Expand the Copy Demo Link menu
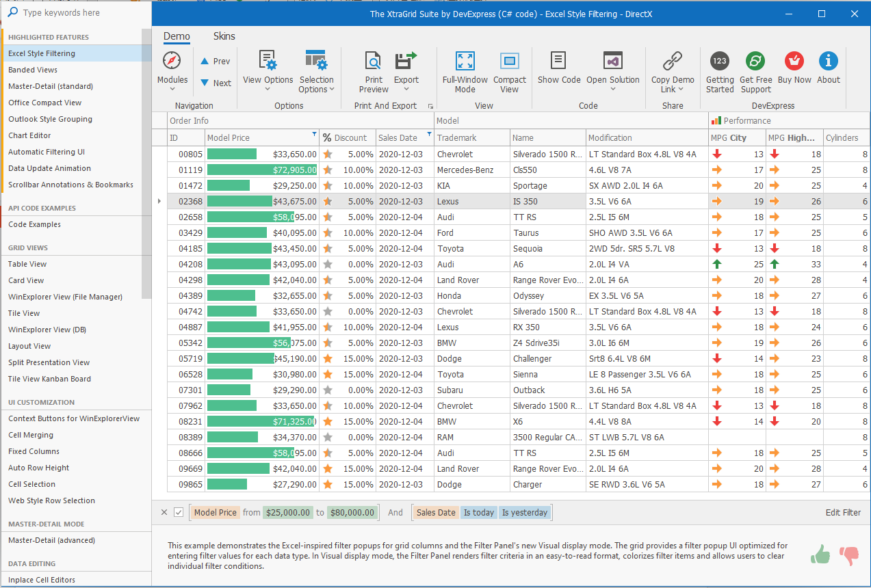The image size is (871, 588). click(673, 72)
